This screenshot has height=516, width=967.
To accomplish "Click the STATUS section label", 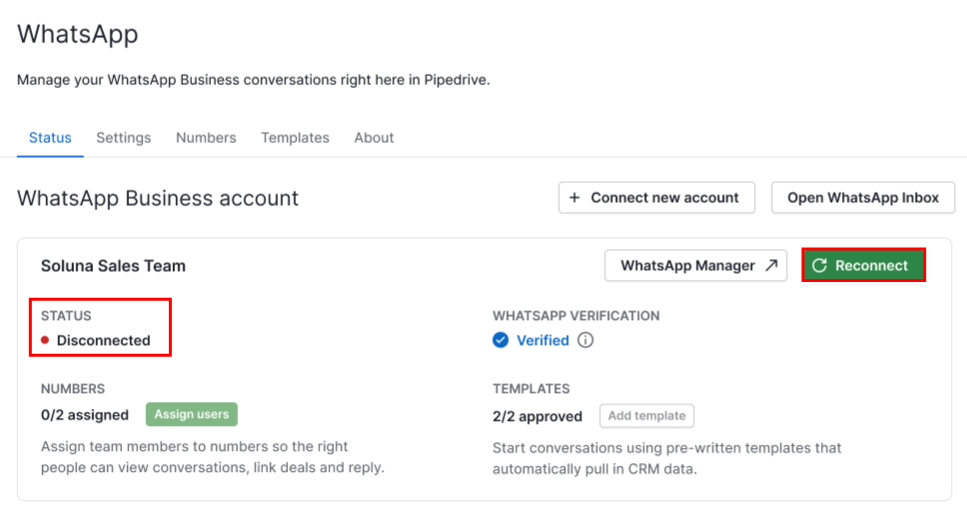I will point(66,316).
